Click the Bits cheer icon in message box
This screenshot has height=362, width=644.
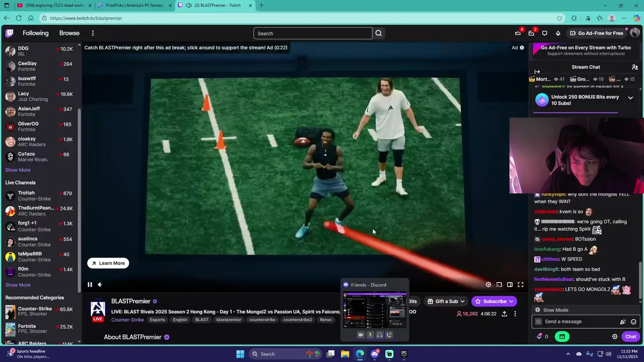tap(623, 322)
